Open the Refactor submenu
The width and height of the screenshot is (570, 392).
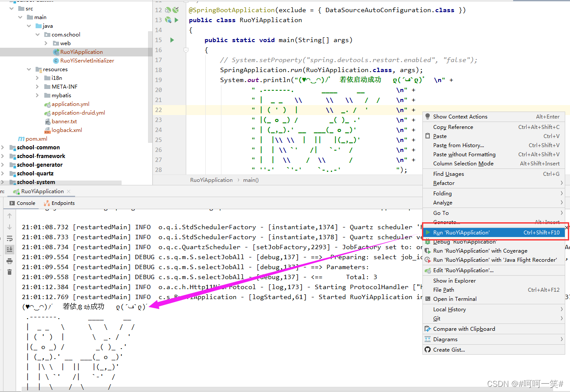tap(494, 183)
